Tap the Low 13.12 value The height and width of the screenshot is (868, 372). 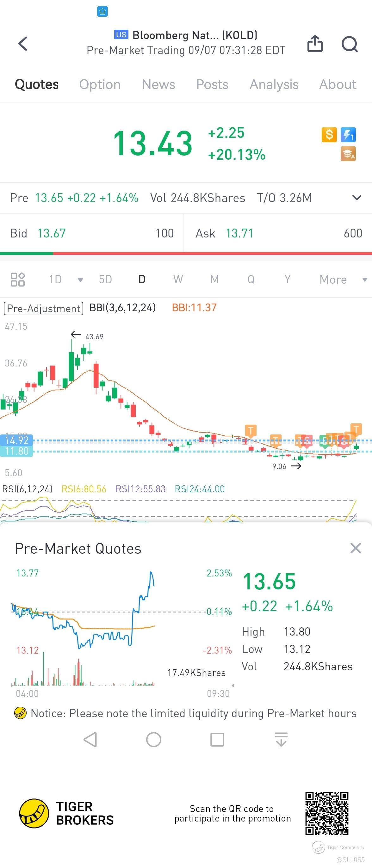pos(297,649)
